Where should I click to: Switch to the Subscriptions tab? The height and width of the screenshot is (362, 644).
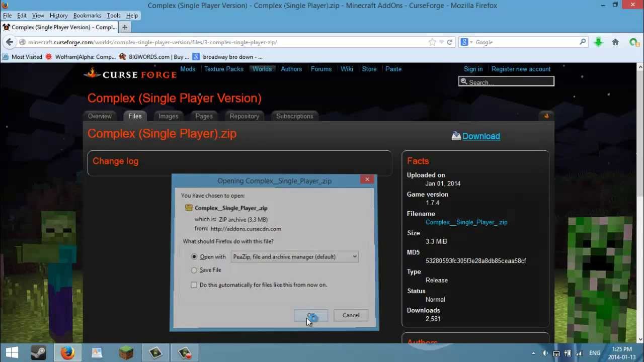[295, 116]
